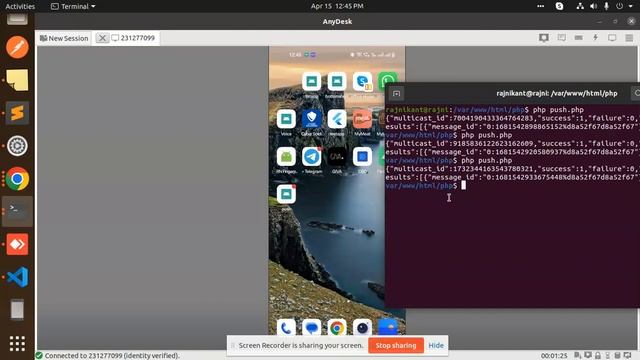The width and height of the screenshot is (640, 360).
Task: Tap the Flutter app on the phone
Action: [337, 119]
